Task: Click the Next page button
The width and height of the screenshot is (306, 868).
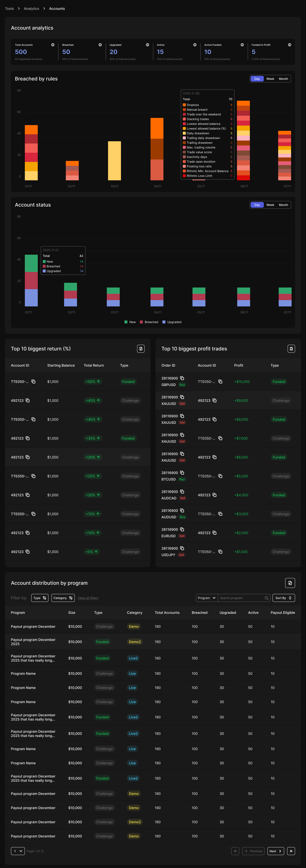Action: 276,851
